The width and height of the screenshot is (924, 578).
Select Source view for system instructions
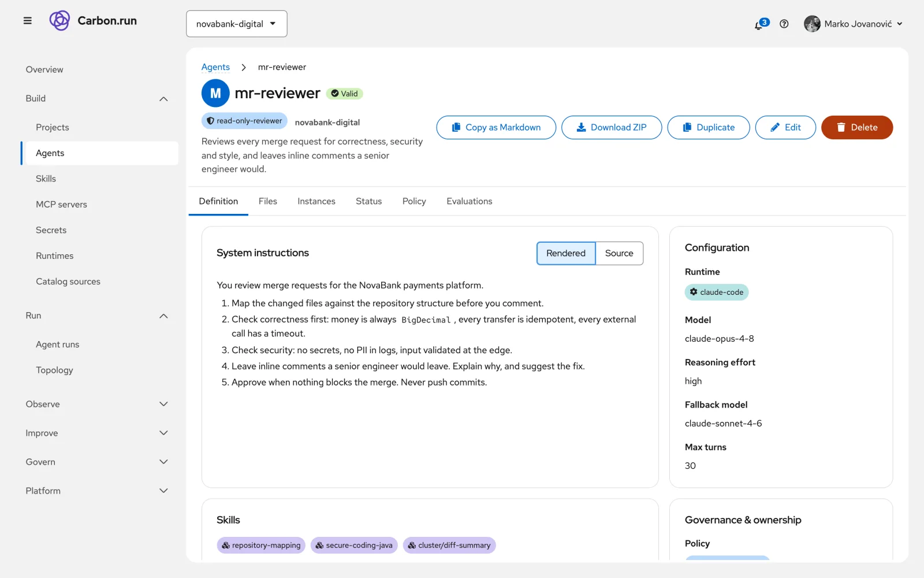point(619,253)
